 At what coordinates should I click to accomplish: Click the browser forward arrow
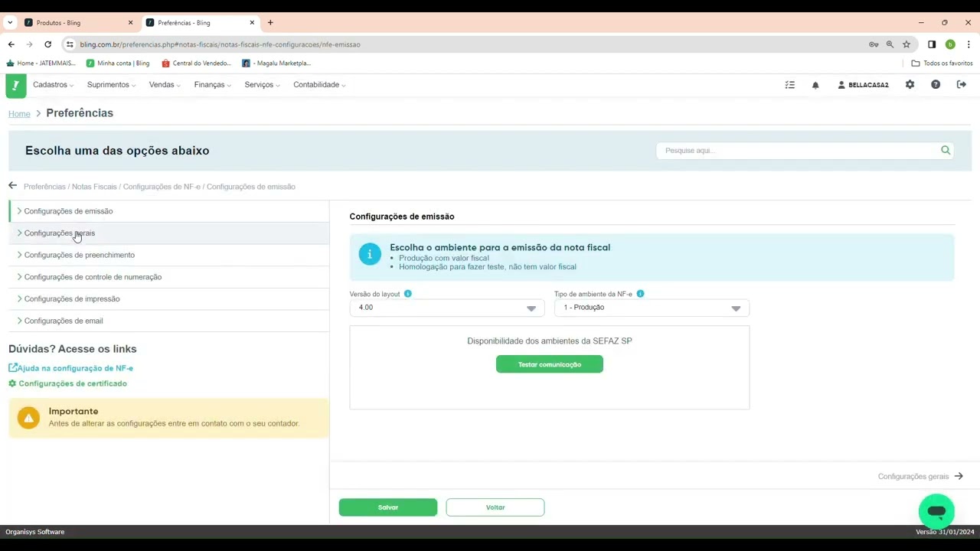pyautogui.click(x=29, y=44)
